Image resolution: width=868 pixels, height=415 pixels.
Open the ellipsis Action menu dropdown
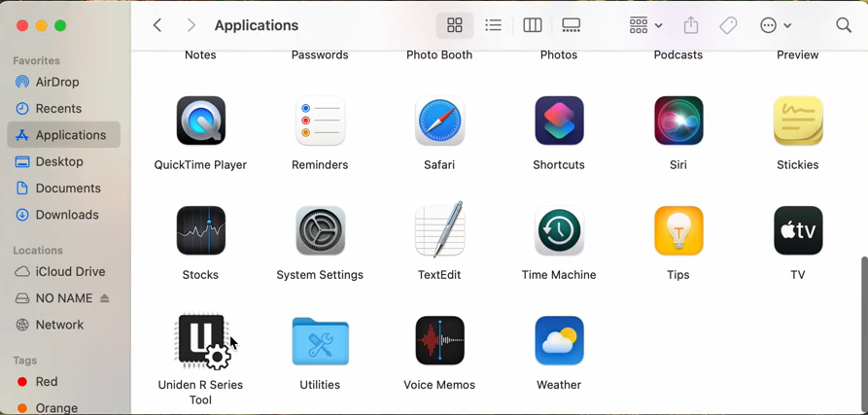776,25
